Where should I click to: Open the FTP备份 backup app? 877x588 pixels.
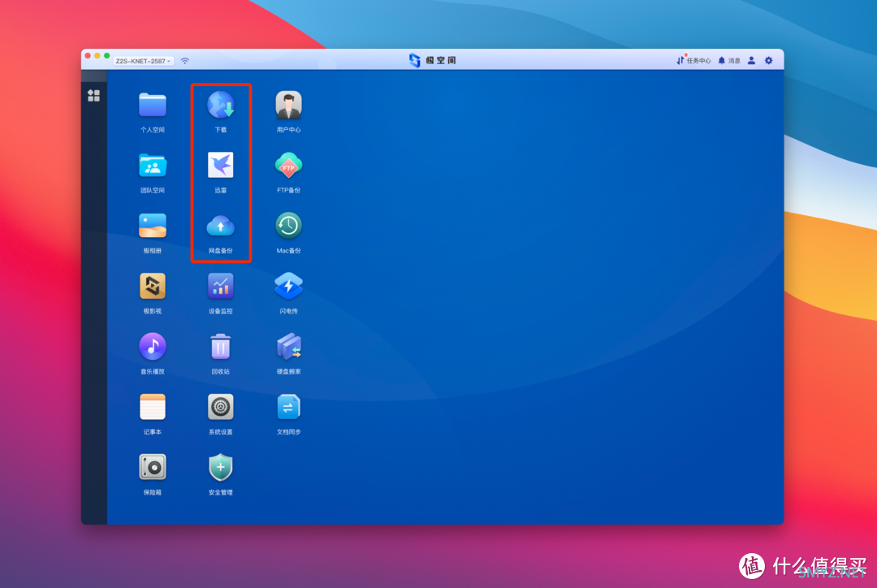click(x=288, y=166)
